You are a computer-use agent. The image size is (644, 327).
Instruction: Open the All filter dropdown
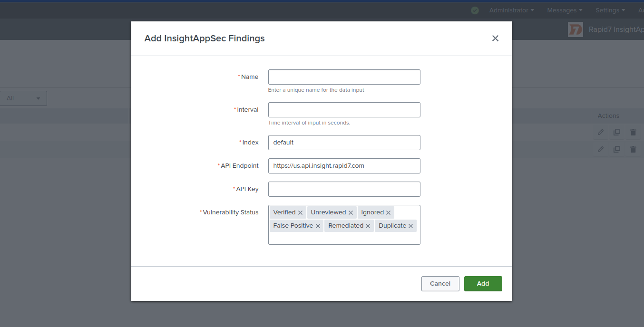tap(23, 98)
